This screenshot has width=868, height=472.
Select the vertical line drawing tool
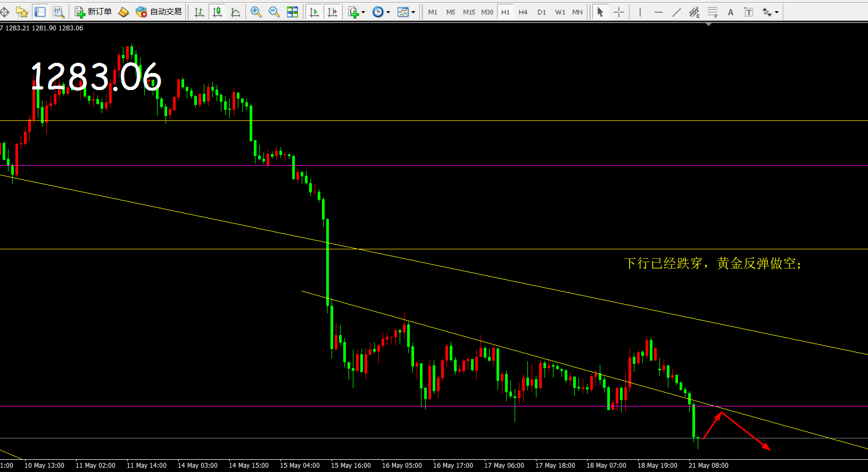(640, 12)
